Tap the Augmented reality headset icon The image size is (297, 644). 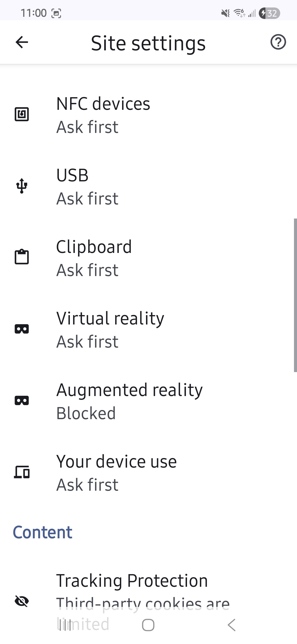(22, 400)
